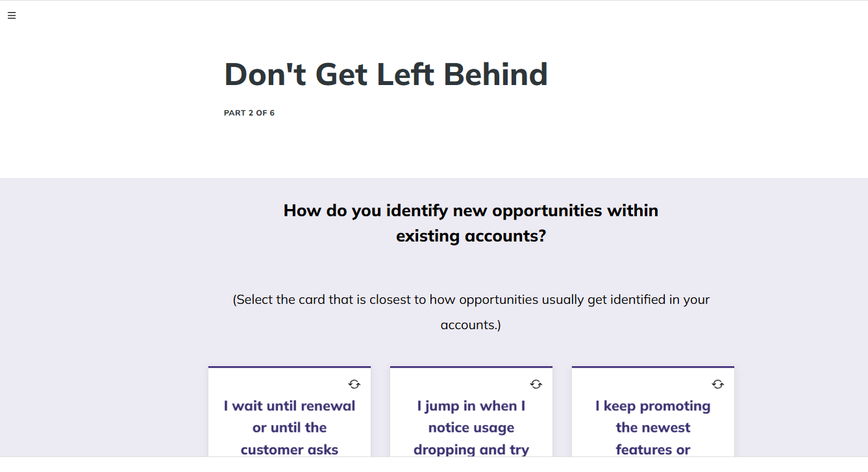The width and height of the screenshot is (868, 472).
Task: Click the "notice usage" line on middle card
Action: [471, 427]
